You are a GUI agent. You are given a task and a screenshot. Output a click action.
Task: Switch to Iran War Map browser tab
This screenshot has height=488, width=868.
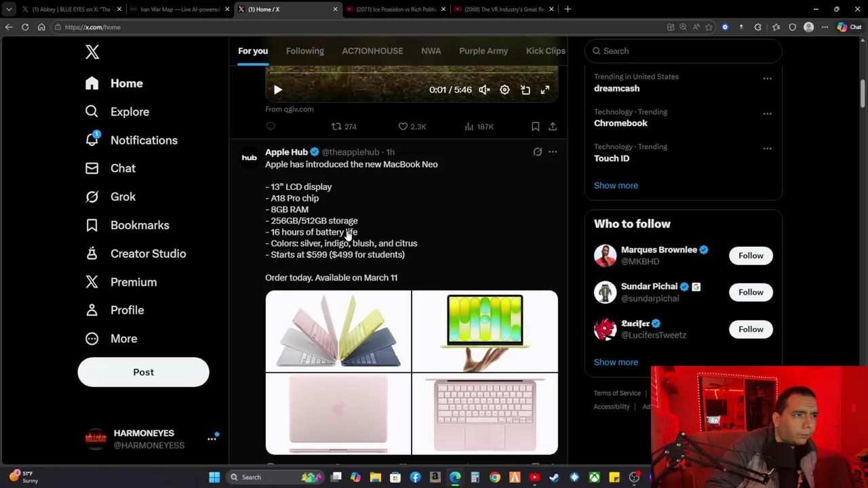[x=180, y=9]
